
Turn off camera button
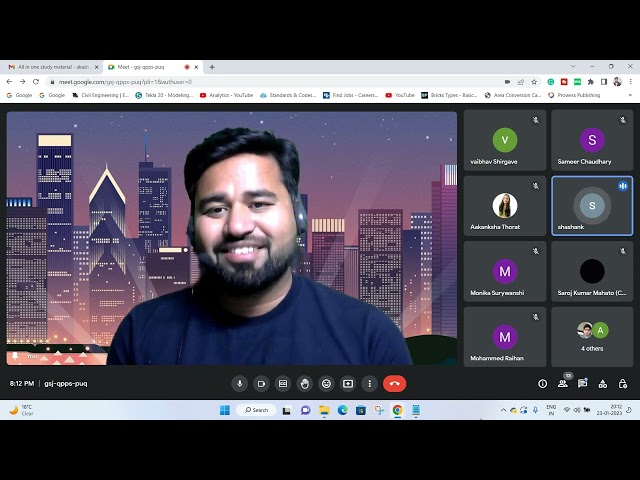coord(261,384)
